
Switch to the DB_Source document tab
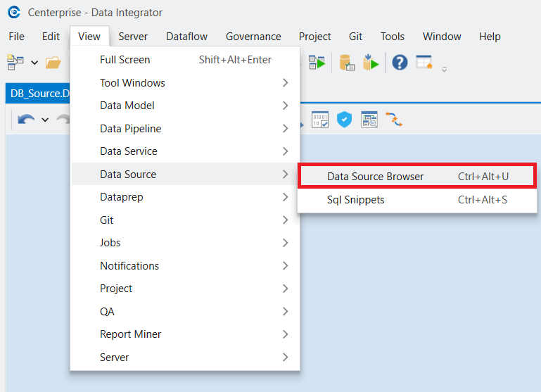(x=38, y=93)
